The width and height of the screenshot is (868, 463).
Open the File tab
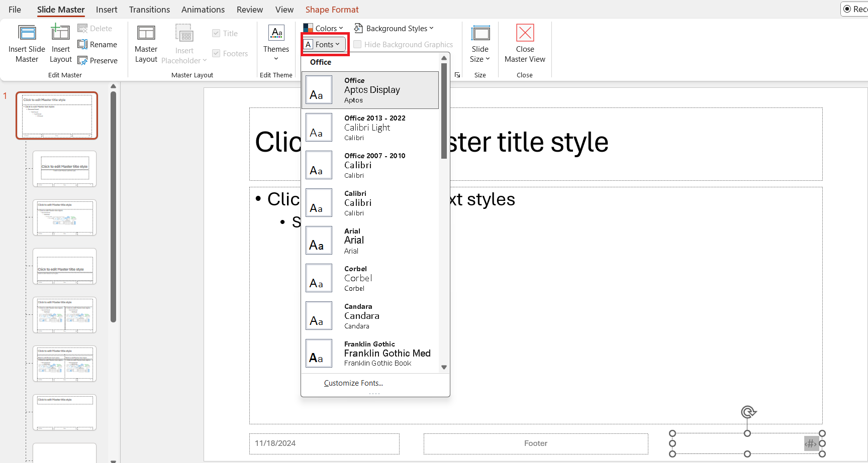click(x=15, y=10)
